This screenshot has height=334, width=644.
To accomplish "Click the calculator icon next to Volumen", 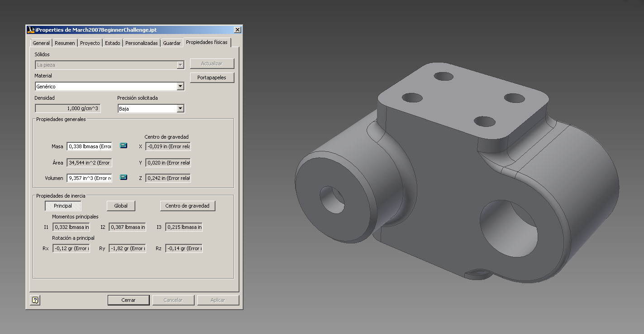I will [x=123, y=178].
